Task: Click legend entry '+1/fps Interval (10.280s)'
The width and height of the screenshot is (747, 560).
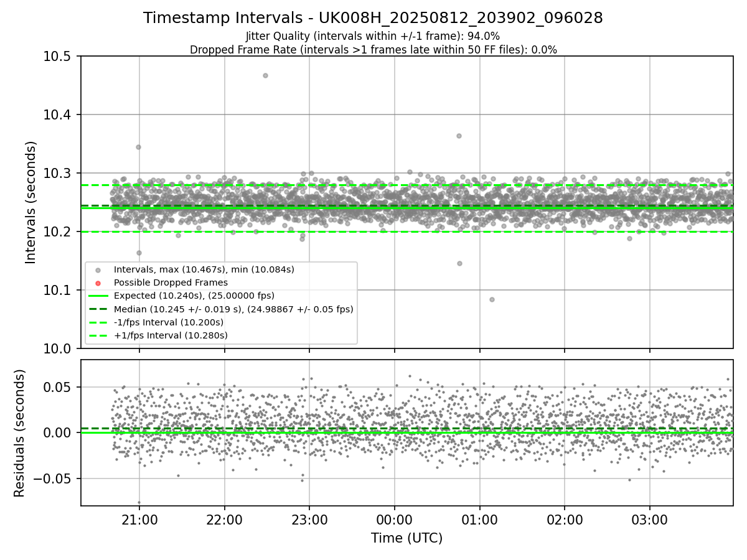Action: [170, 335]
